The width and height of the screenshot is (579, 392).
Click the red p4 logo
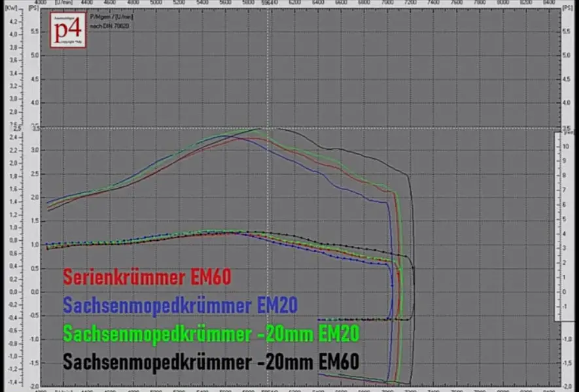67,29
